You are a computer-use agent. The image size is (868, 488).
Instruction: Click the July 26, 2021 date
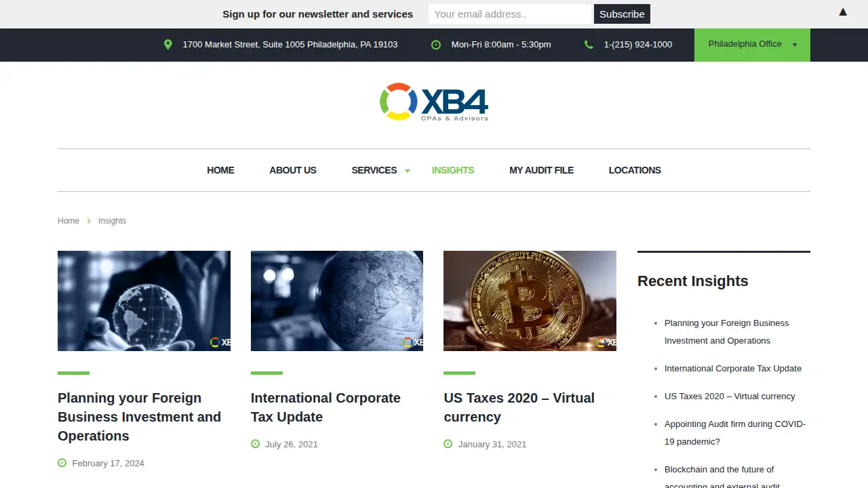(x=292, y=445)
